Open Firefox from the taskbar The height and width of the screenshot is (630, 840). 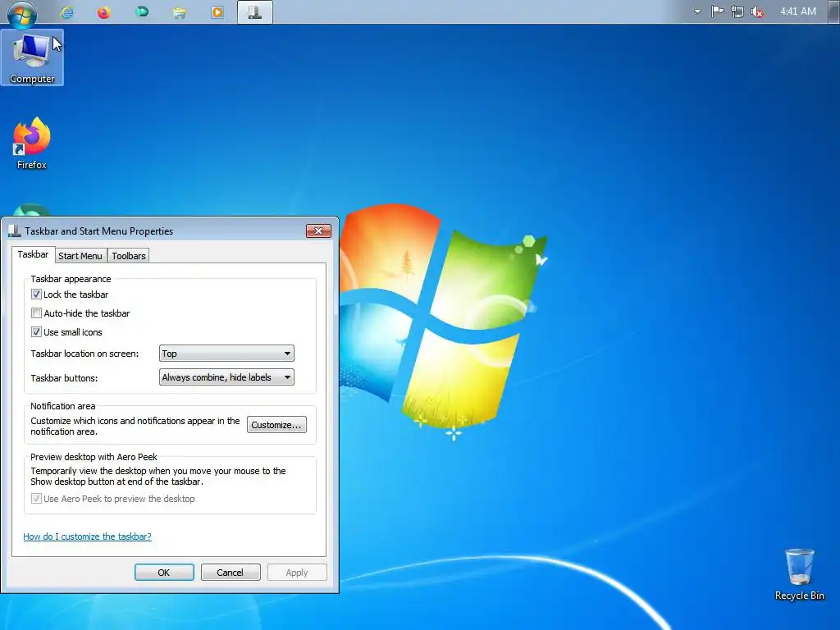pyautogui.click(x=104, y=11)
